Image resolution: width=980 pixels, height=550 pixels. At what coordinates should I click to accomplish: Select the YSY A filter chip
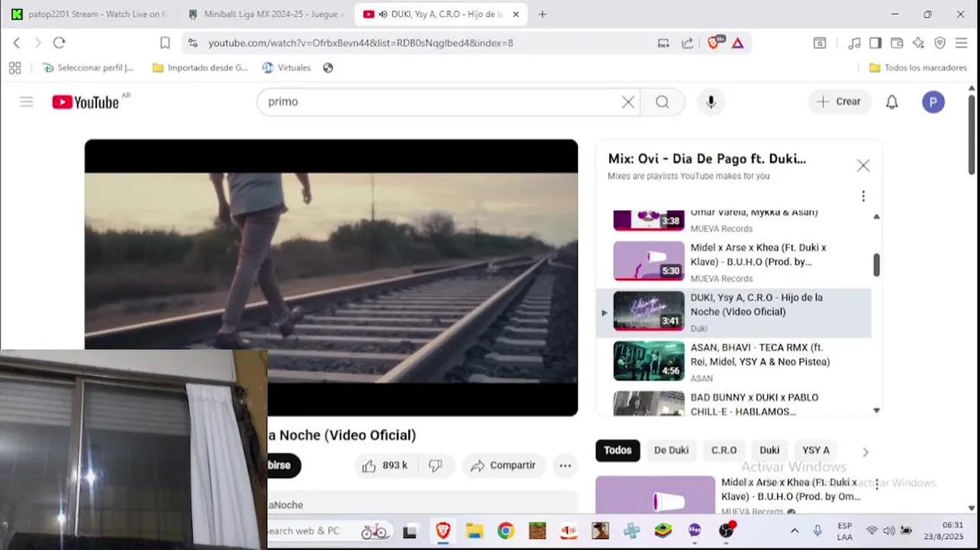pos(816,451)
